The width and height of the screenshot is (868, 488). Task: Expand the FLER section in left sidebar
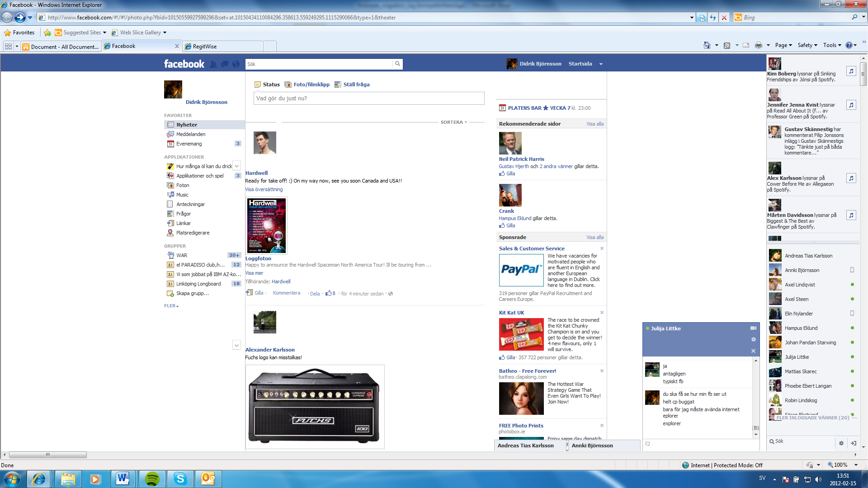pyautogui.click(x=171, y=306)
